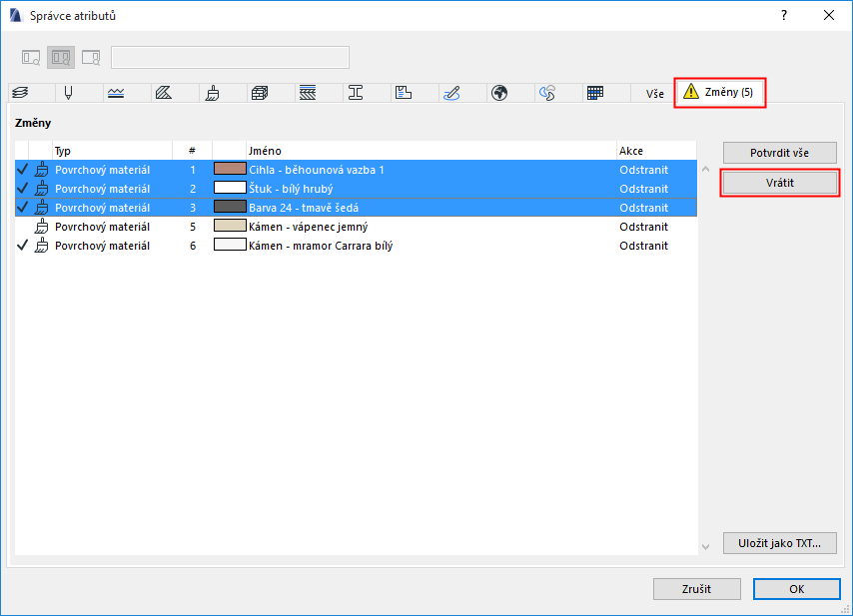Image resolution: width=853 pixels, height=616 pixels.
Task: Toggle checkmark of Kámen - mramor Carrara bílý
Action: coord(22,246)
